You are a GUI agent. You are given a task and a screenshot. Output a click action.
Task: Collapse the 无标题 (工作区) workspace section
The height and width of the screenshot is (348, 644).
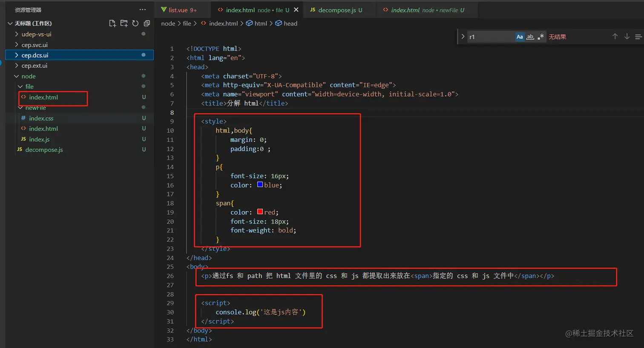10,23
